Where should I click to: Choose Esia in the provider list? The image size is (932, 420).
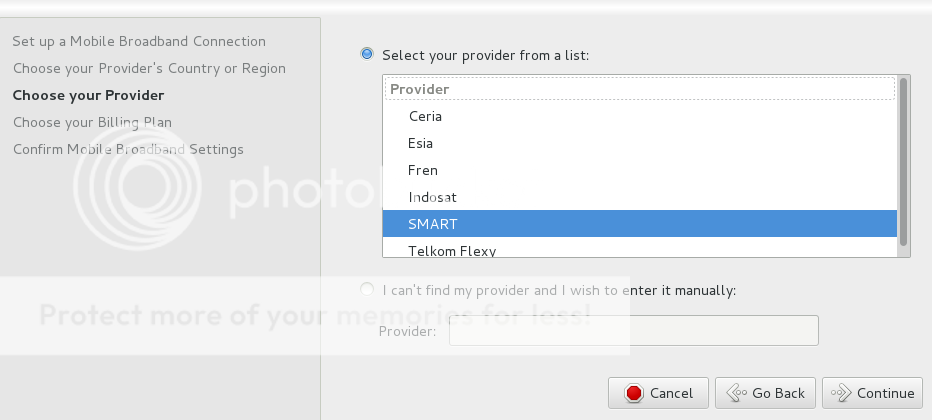[420, 143]
